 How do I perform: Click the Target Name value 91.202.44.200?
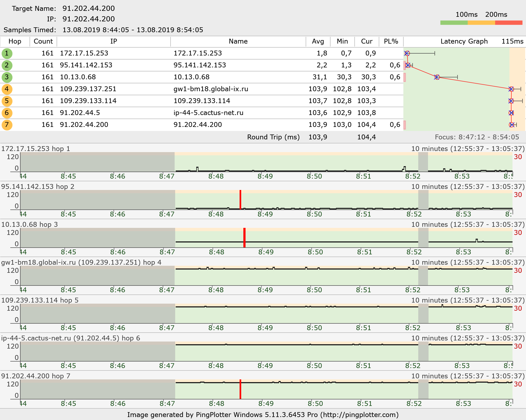click(x=89, y=8)
